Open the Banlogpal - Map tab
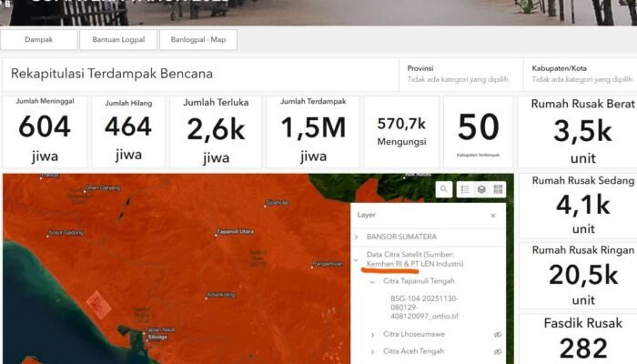This screenshot has width=637, height=364. pyautogui.click(x=197, y=39)
